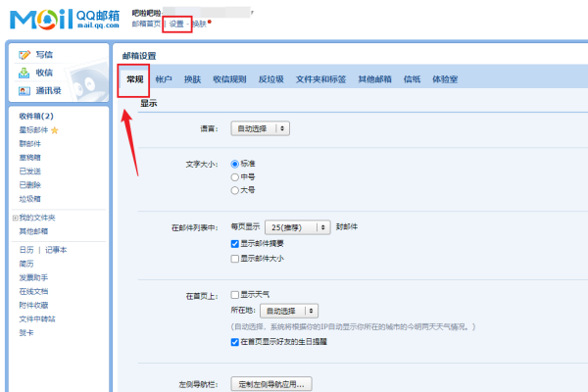This screenshot has height=392, width=588.
Task: Click 写信 in the sidebar
Action: point(44,55)
